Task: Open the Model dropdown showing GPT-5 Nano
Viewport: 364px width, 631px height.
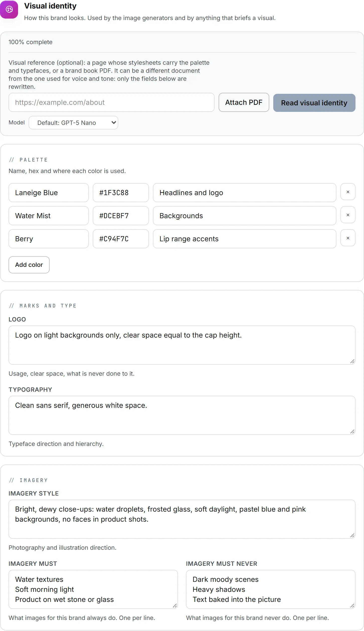Action: coord(73,123)
